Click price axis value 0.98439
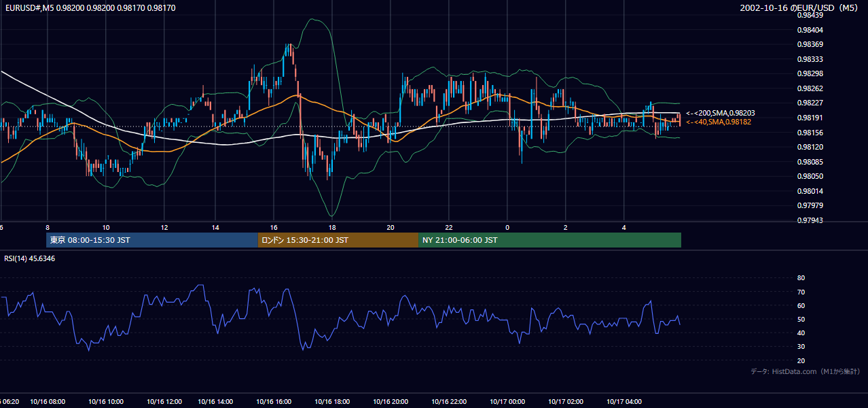Viewport: 868px width, 408px height. pos(810,15)
